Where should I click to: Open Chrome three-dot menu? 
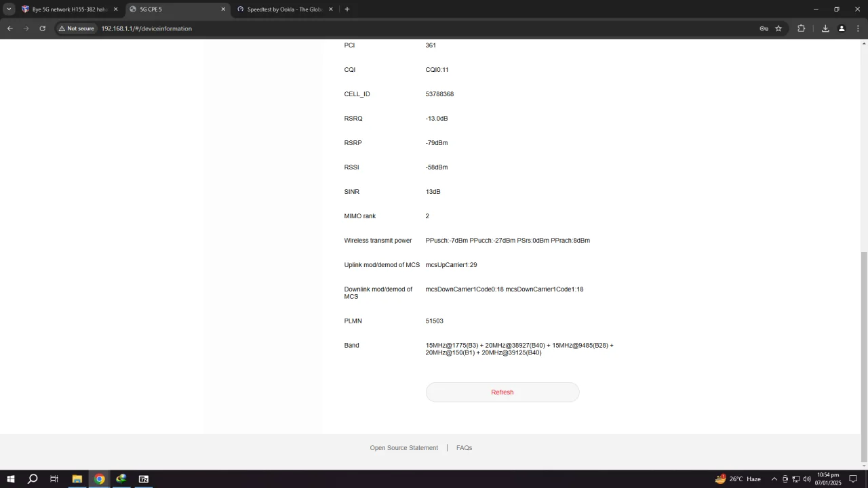click(858, 28)
